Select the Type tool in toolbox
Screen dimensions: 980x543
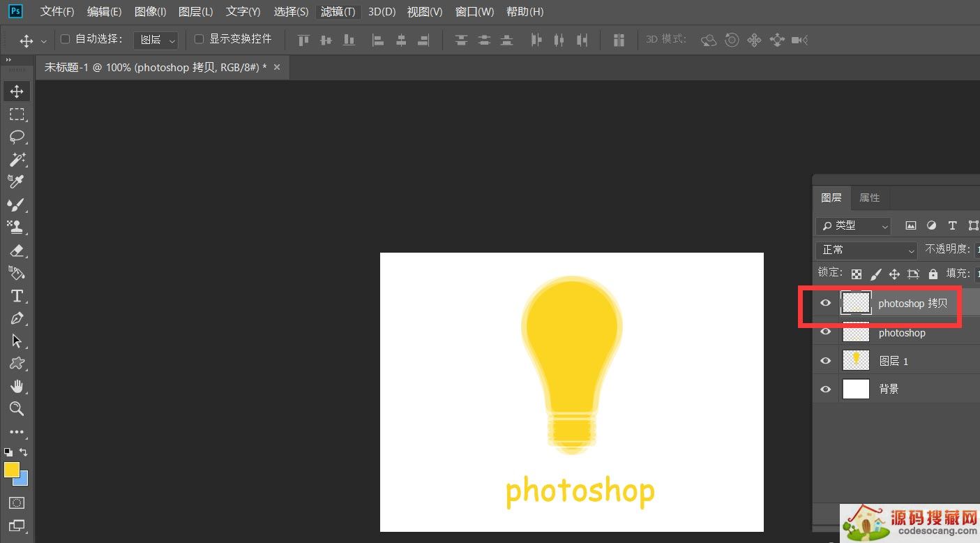(x=17, y=296)
